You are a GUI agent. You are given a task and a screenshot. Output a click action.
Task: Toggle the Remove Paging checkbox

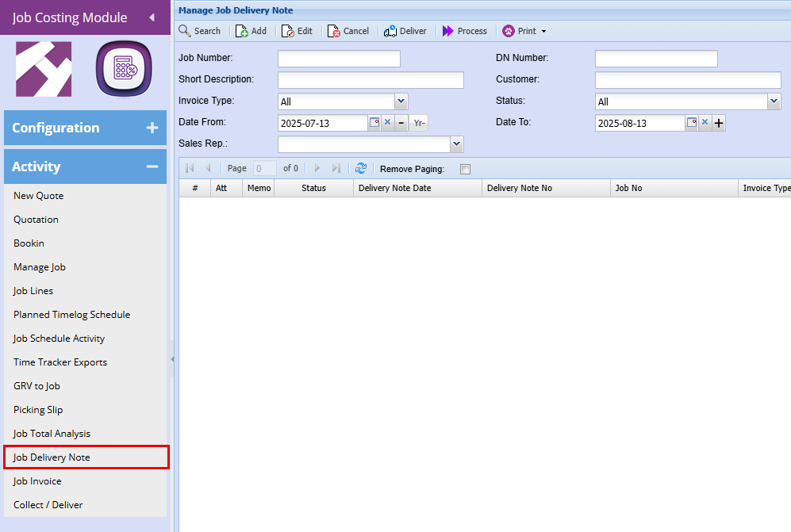coord(465,170)
